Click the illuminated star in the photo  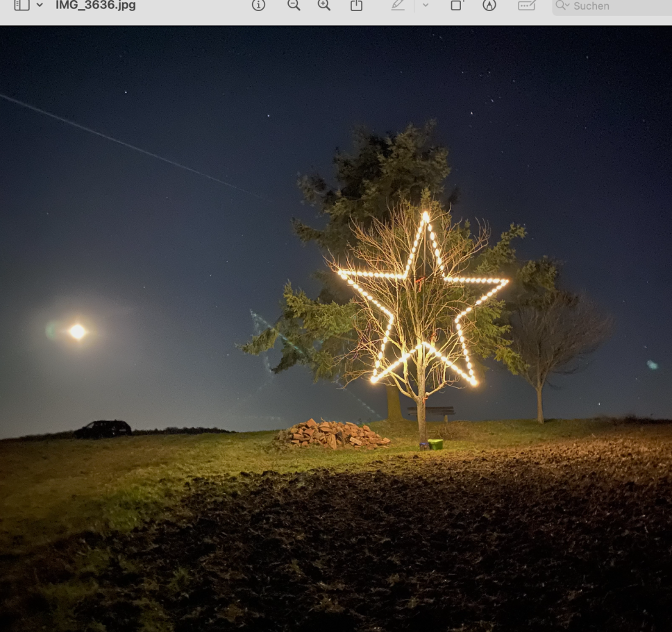pyautogui.click(x=423, y=300)
